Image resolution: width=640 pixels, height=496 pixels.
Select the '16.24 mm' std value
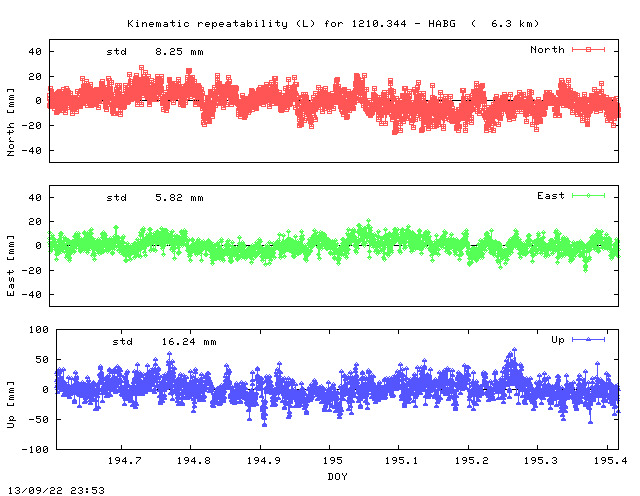click(x=189, y=342)
